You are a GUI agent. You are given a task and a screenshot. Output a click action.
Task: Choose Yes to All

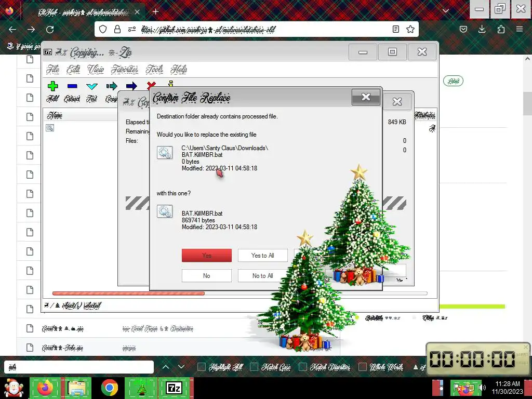262,256
